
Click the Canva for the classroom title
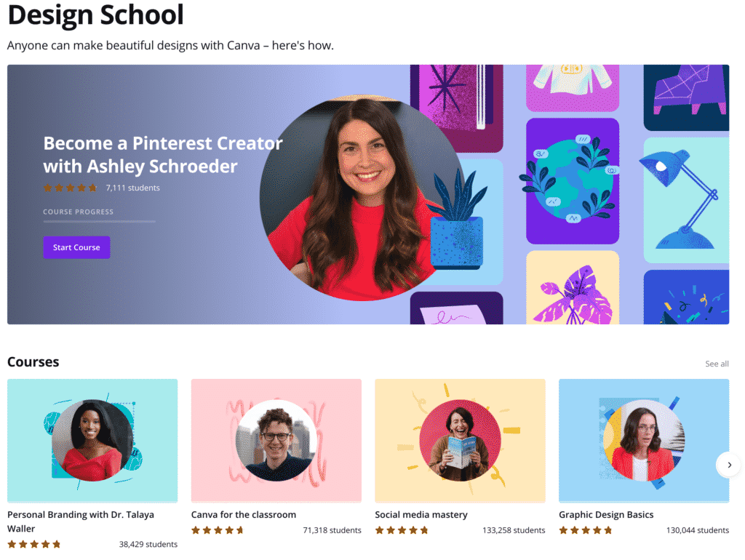click(x=243, y=514)
